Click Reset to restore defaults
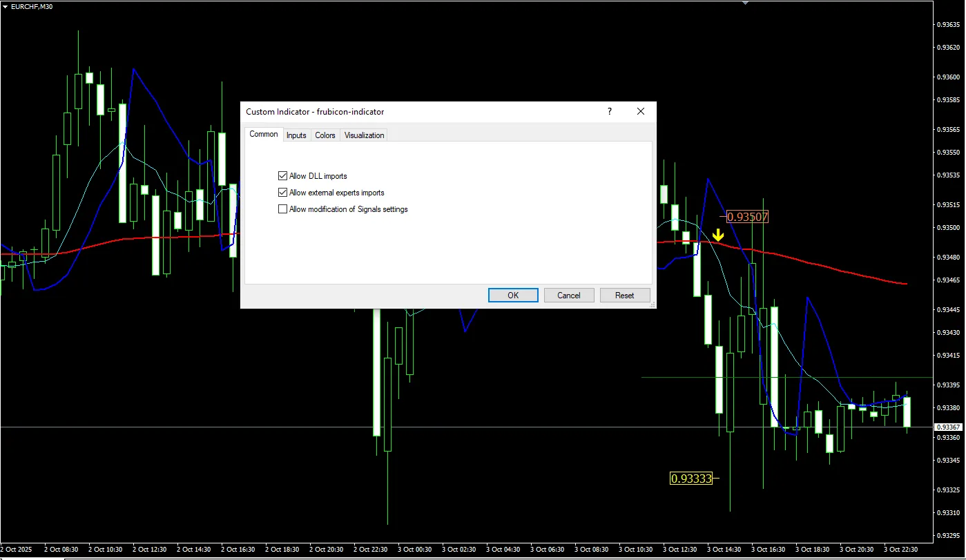The width and height of the screenshot is (966, 560). tap(625, 295)
